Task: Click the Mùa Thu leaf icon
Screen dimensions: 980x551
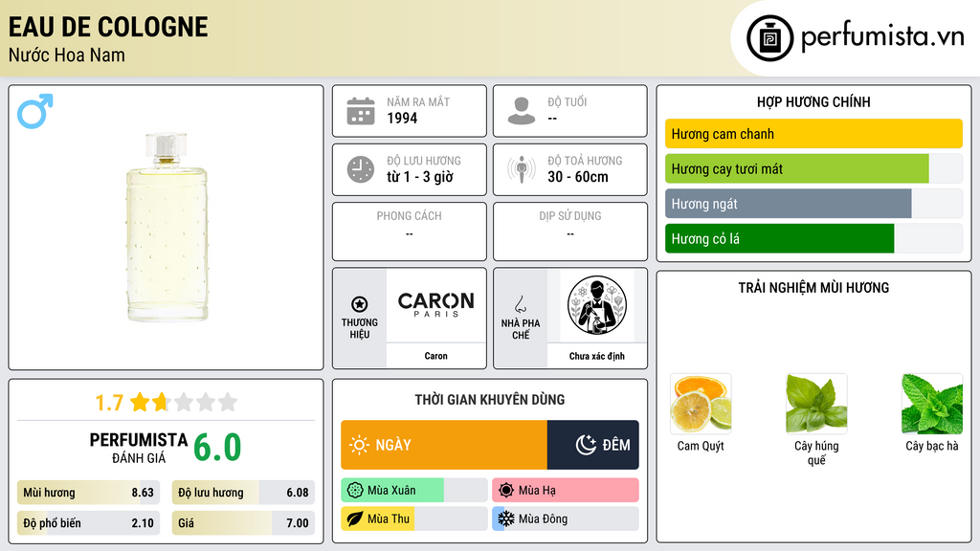Action: pos(355,518)
